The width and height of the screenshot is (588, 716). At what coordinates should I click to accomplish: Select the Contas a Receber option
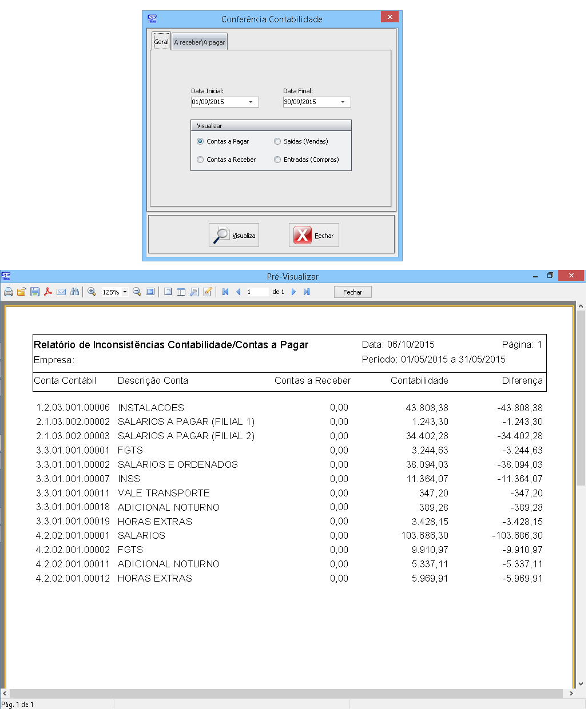[200, 160]
